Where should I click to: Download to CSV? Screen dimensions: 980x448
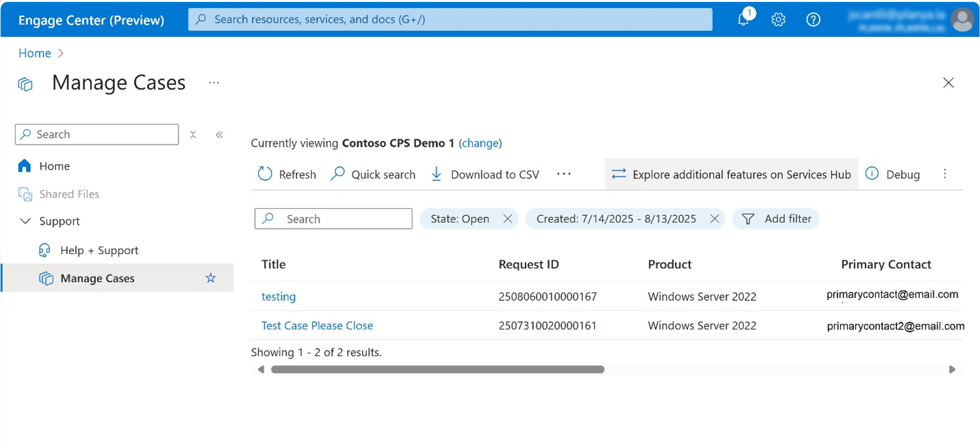(485, 174)
